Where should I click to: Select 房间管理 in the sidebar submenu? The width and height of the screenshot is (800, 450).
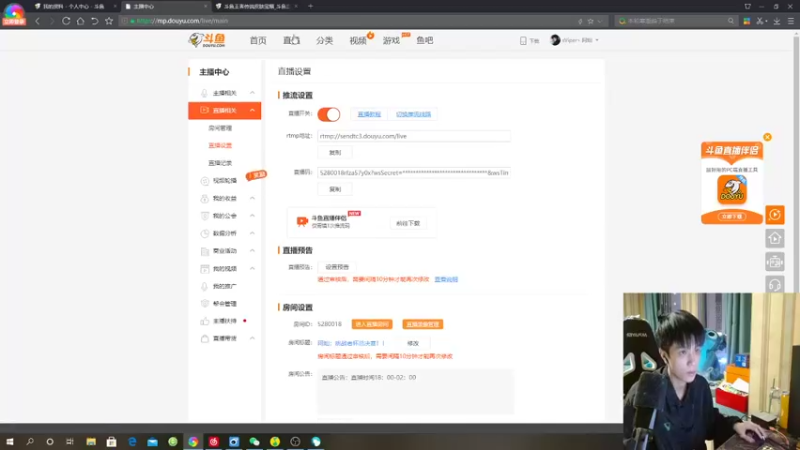[x=220, y=128]
